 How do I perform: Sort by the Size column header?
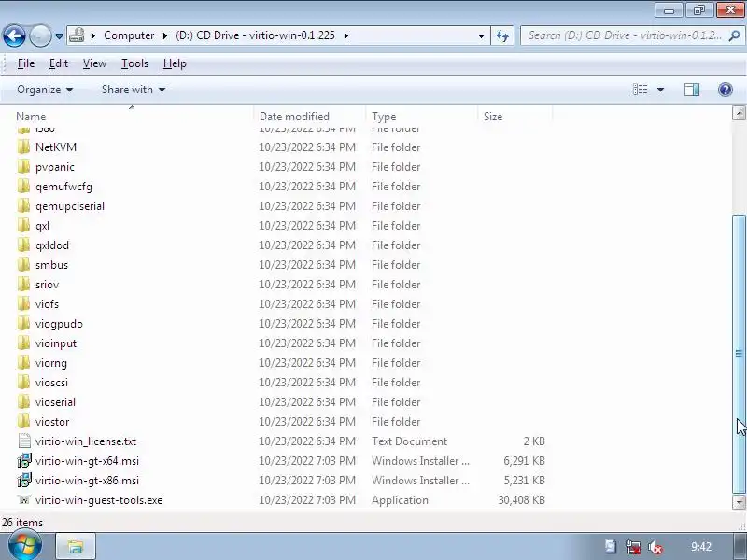[493, 117]
